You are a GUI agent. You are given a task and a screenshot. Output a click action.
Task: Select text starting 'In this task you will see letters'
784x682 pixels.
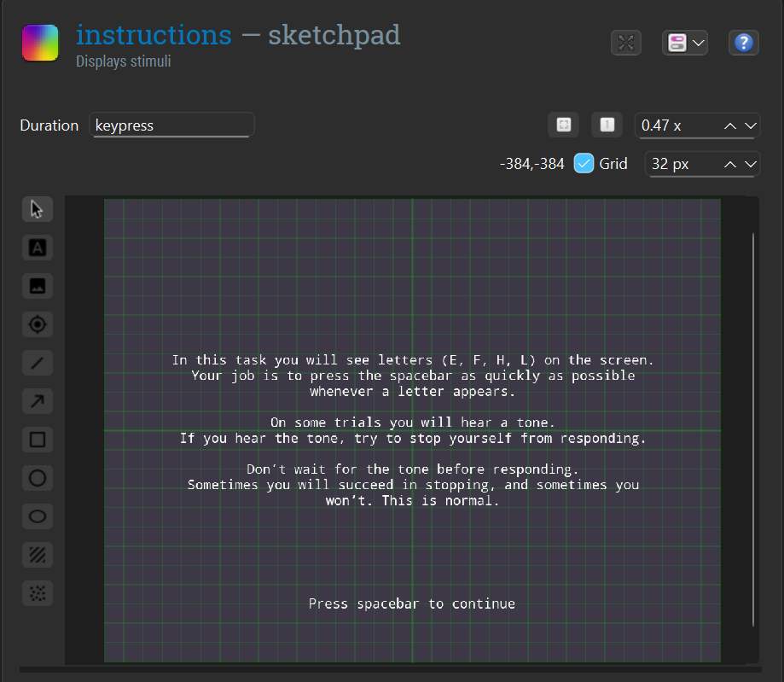pyautogui.click(x=413, y=360)
